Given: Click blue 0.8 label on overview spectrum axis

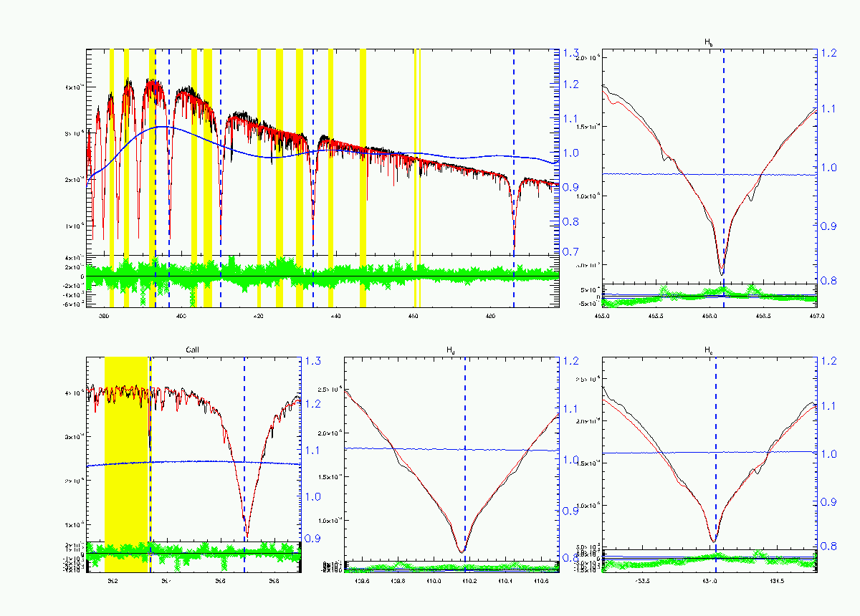Looking at the screenshot, I should [571, 221].
